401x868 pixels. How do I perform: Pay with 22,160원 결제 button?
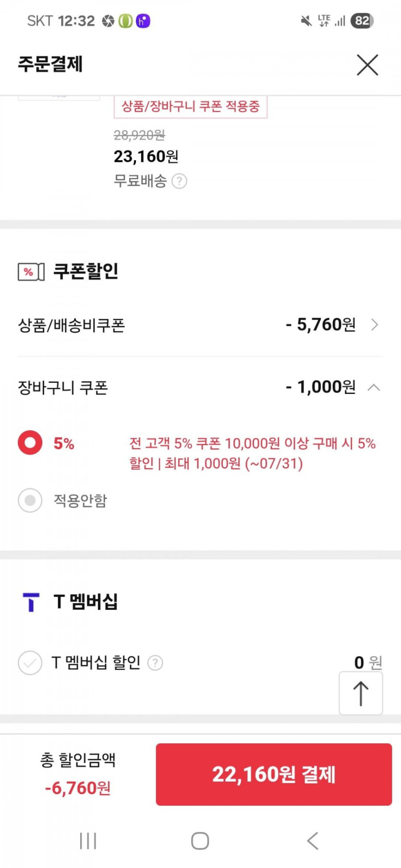pyautogui.click(x=274, y=774)
